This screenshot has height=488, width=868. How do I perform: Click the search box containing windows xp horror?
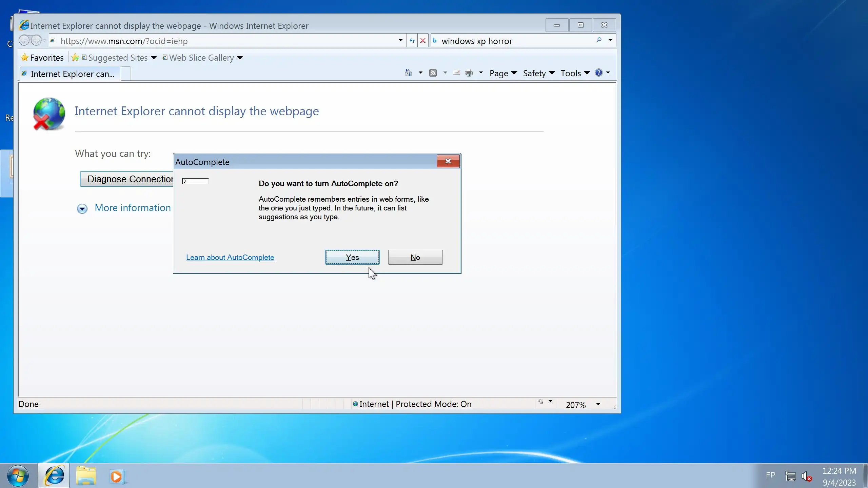click(x=509, y=41)
